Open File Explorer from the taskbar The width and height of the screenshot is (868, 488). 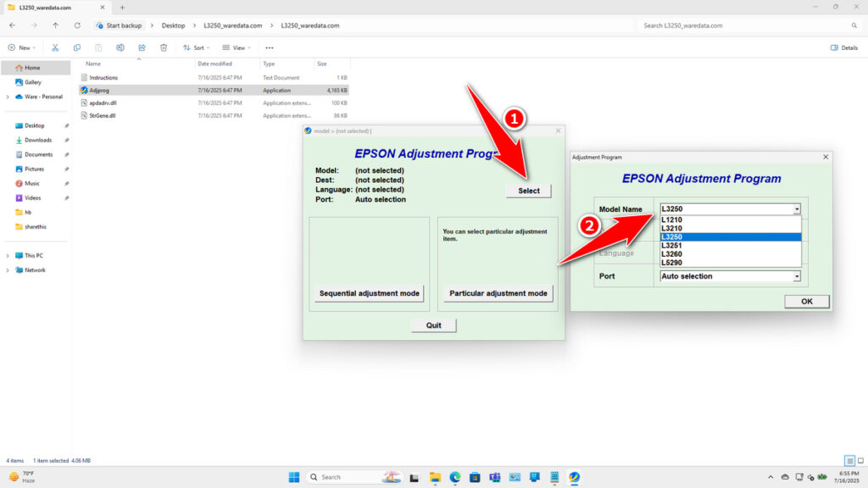(435, 477)
